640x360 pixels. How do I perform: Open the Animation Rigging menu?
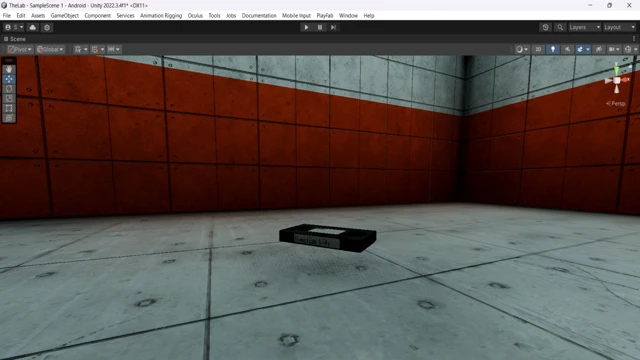(x=161, y=16)
